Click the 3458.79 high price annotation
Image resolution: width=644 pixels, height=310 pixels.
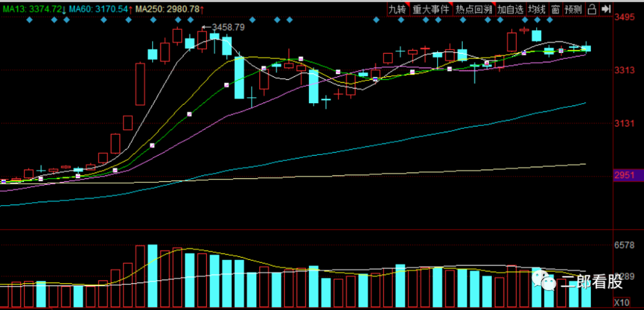click(228, 27)
